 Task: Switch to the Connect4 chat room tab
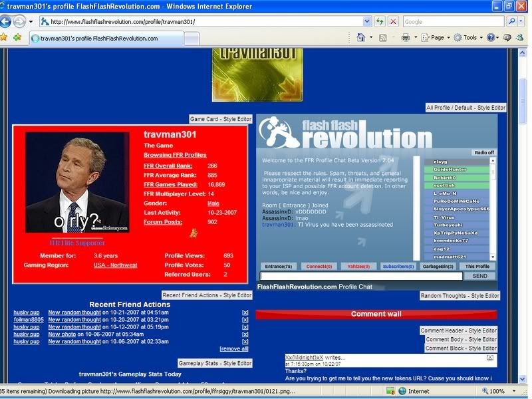[x=319, y=266]
